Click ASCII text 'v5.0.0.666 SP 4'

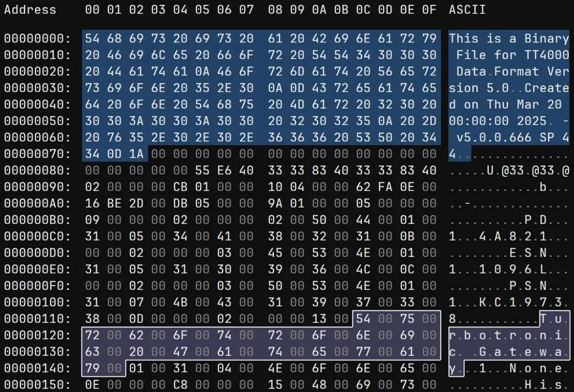pos(513,138)
